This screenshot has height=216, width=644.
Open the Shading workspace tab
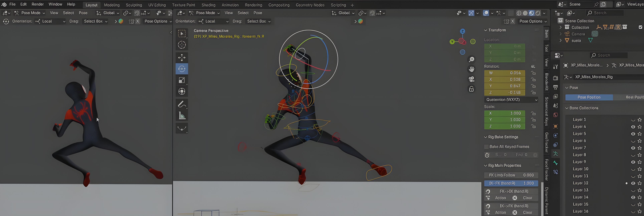tap(208, 5)
